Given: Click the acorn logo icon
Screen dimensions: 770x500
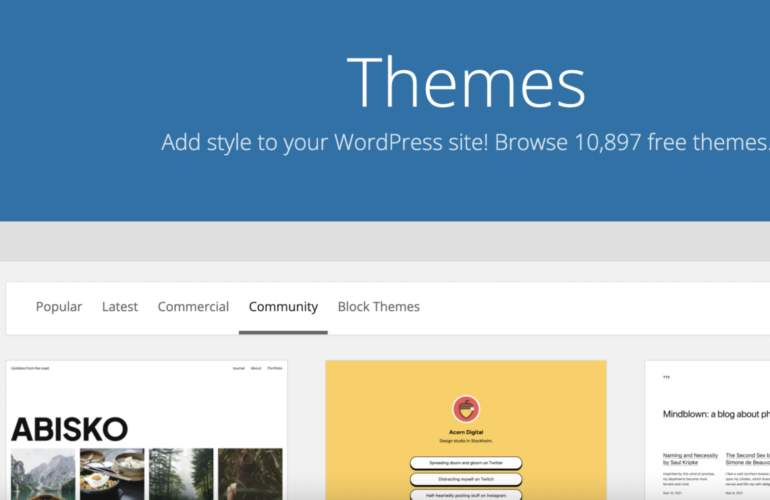Looking at the screenshot, I should click(x=466, y=408).
